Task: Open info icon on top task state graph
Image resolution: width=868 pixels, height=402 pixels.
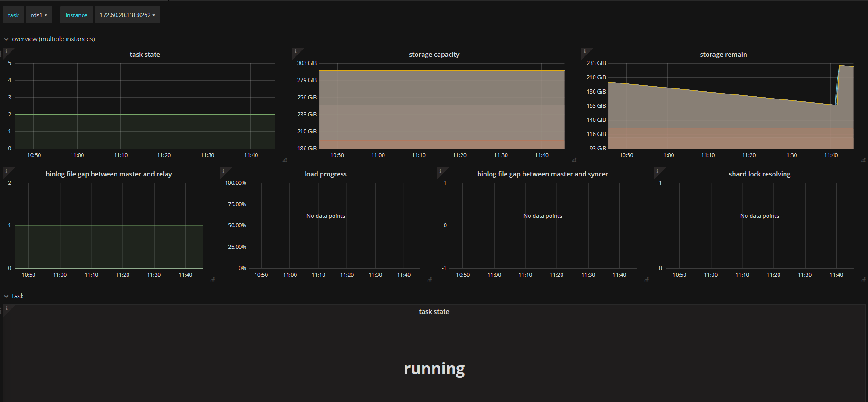Action: pyautogui.click(x=6, y=51)
